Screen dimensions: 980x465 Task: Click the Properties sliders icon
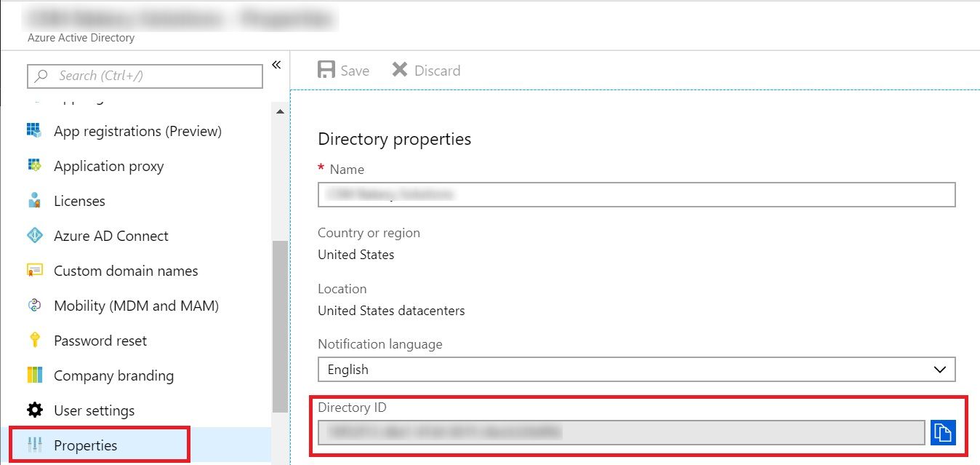click(x=34, y=445)
